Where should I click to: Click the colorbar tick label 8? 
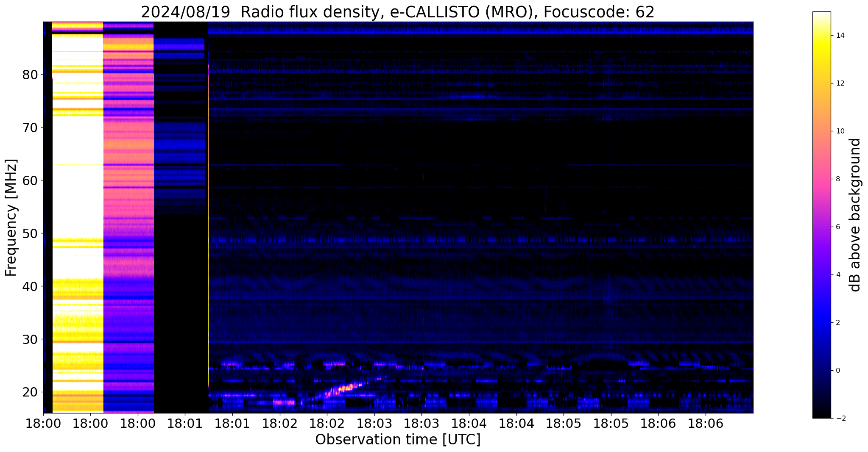pos(837,179)
